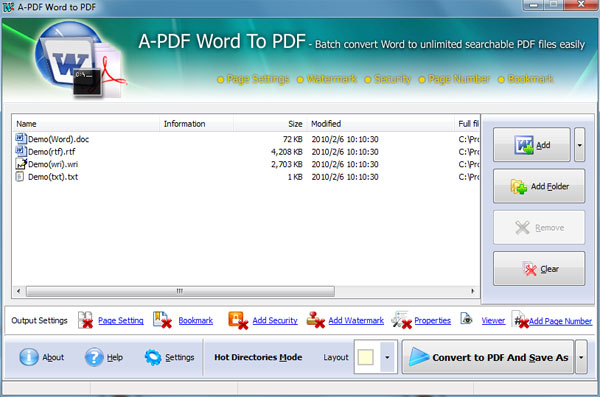The image size is (600, 397).
Task: Click the gear Settings icon
Action: pyautogui.click(x=153, y=357)
